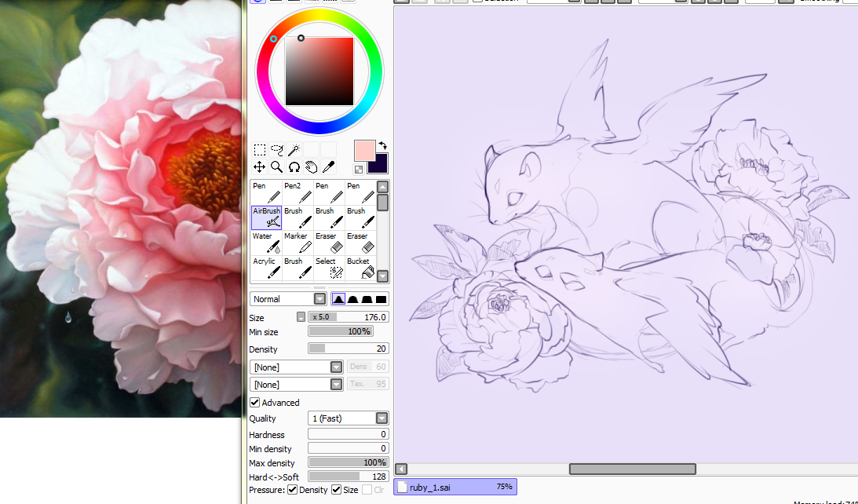Choose the AirBrush preset
Screen dimensions: 858x504
pyautogui.click(x=266, y=217)
